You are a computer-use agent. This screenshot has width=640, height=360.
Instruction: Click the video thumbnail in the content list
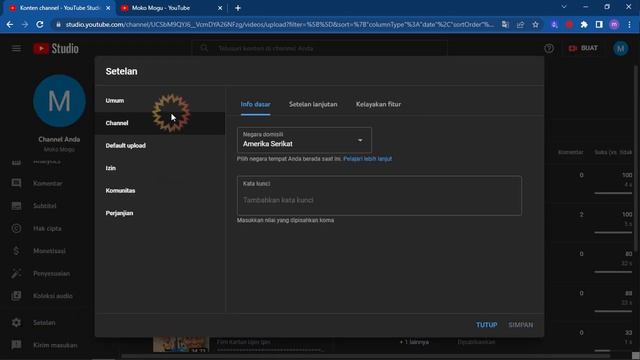tap(181, 344)
